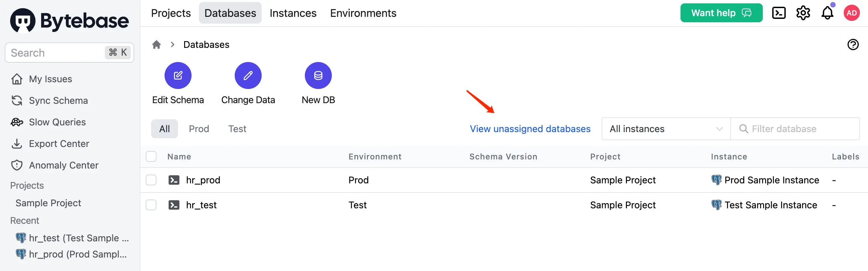
Task: Click the Schema Version column header
Action: 503,156
